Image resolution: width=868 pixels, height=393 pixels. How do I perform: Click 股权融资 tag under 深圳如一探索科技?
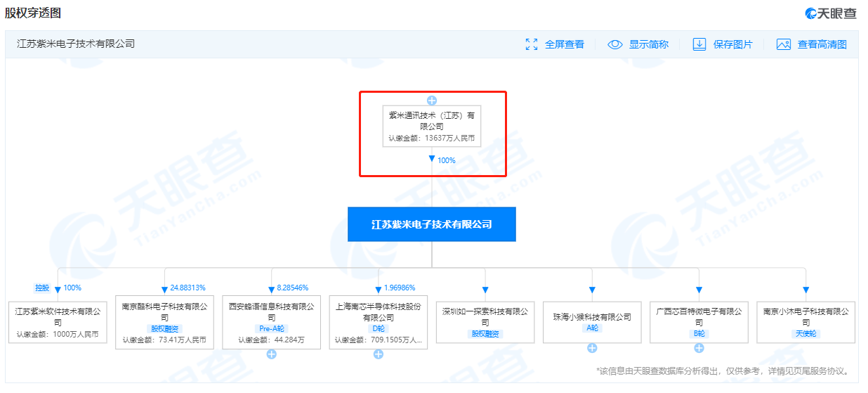click(x=485, y=334)
